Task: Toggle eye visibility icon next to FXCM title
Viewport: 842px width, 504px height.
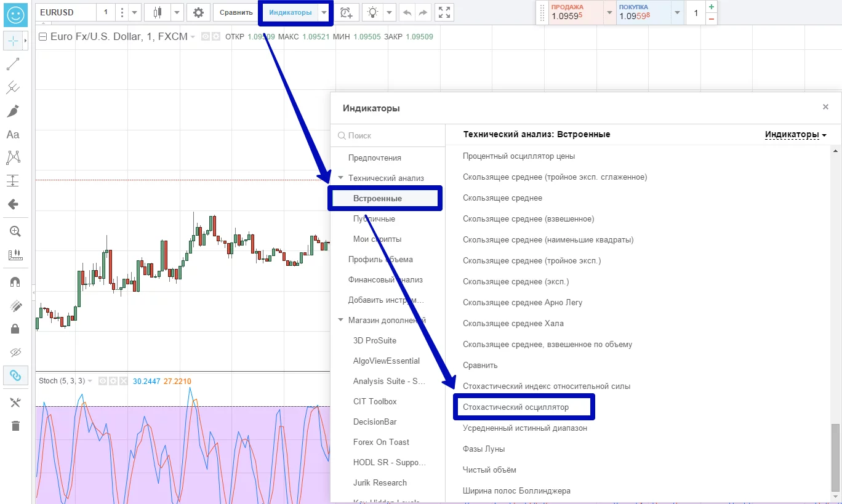Action: (x=206, y=37)
